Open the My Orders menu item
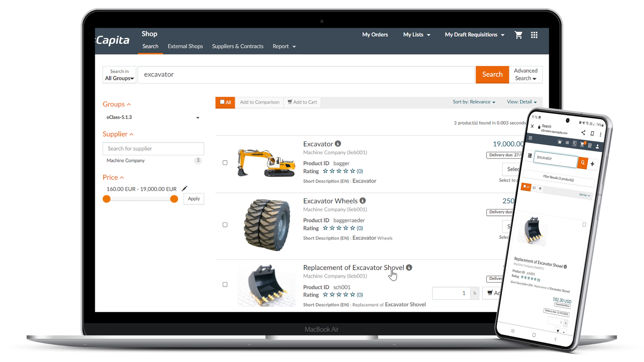Image resolution: width=644 pixels, height=362 pixels. 375,35
